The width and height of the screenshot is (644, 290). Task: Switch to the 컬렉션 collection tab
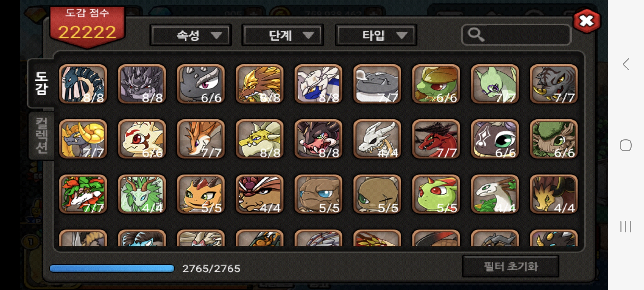42,136
